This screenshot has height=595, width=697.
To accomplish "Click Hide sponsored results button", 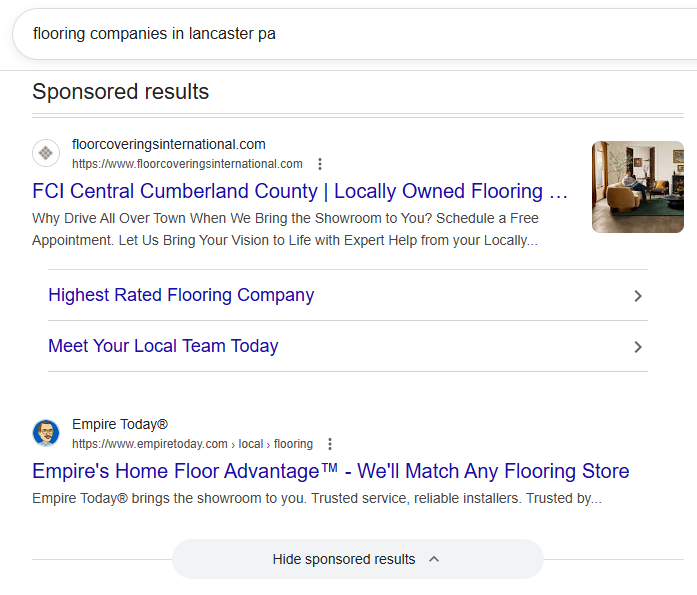I will [344, 559].
